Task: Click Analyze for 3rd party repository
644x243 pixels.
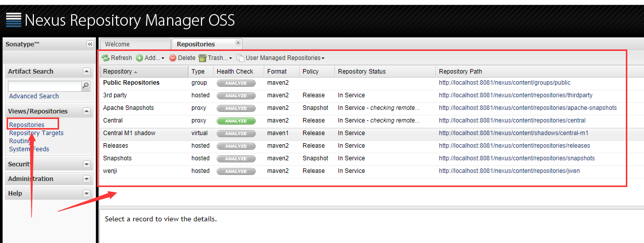Action: coord(236,96)
